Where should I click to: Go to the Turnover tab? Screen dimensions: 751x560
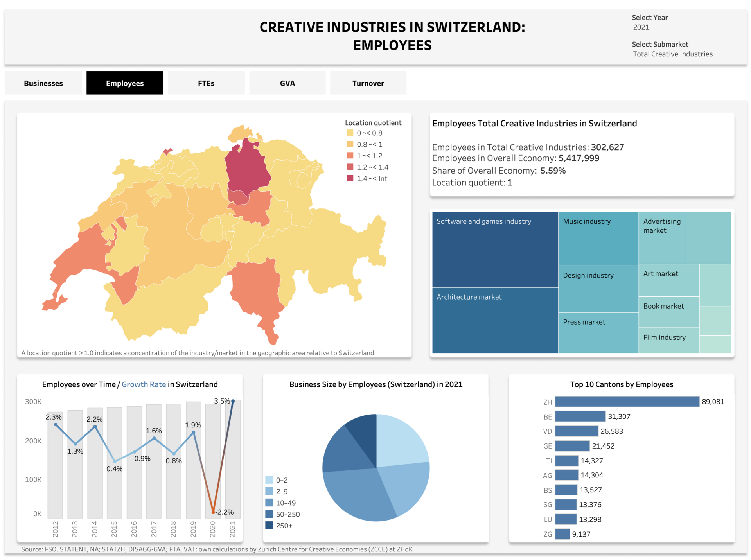click(x=368, y=83)
